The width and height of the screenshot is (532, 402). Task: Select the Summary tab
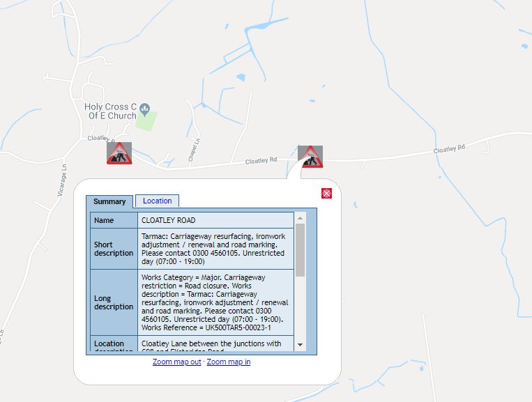(109, 201)
